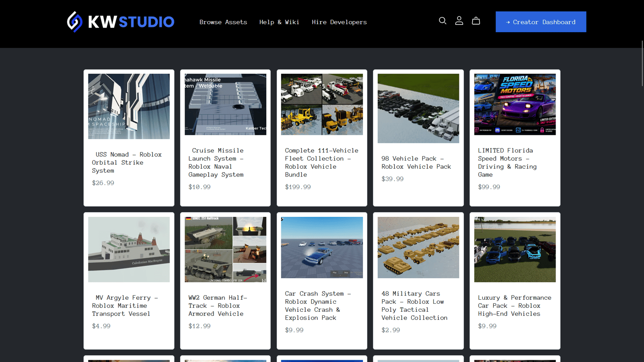Open the Browse Assets menu
Image resolution: width=644 pixels, height=362 pixels.
[223, 22]
